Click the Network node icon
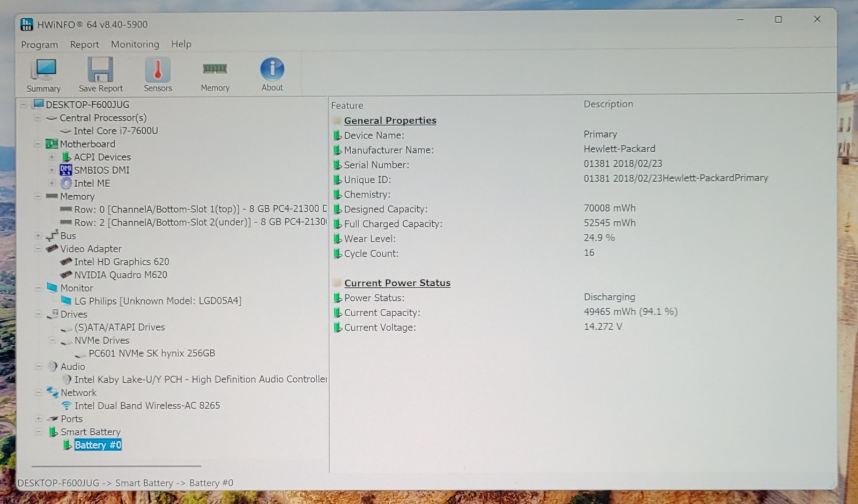Screen dimensions: 858x504 pos(53,392)
